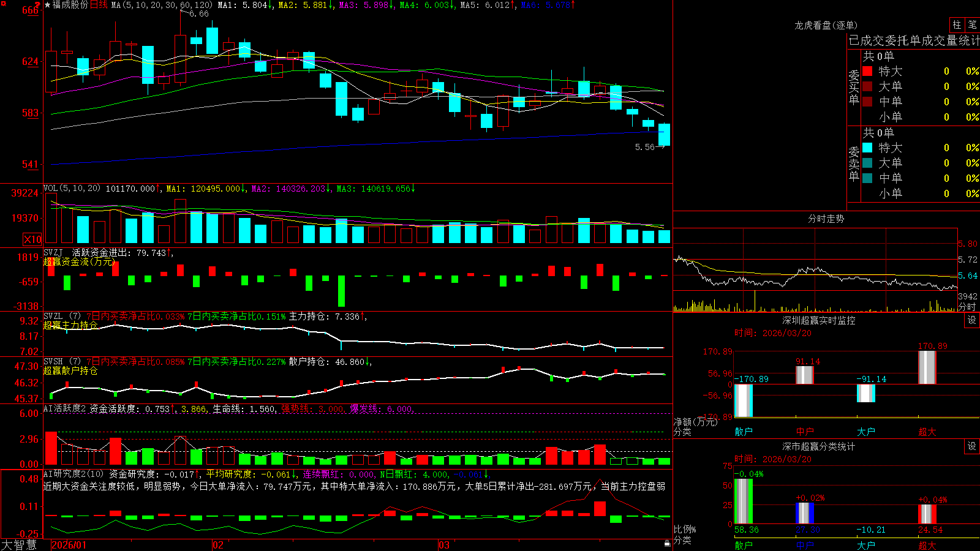Click 超赢资金流(万元) label
The height and width of the screenshot is (551, 980).
(x=79, y=261)
